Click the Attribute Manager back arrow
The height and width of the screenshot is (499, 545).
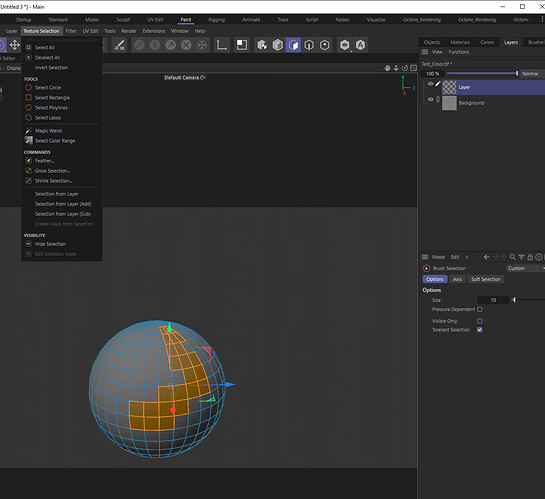pos(487,257)
